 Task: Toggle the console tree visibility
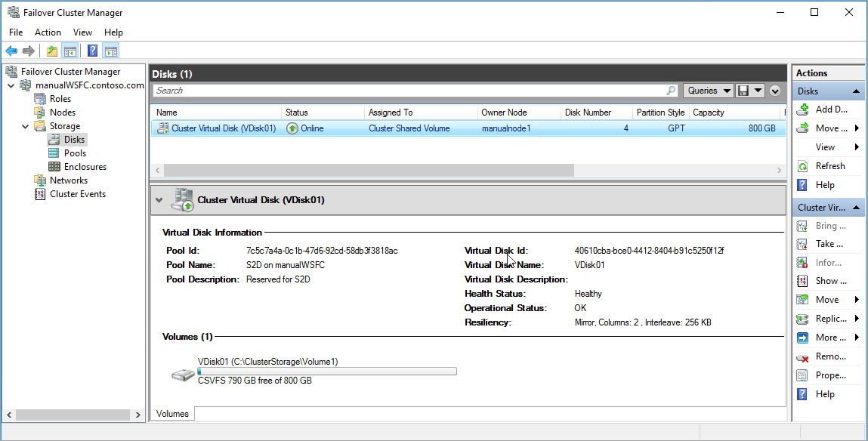pos(69,51)
